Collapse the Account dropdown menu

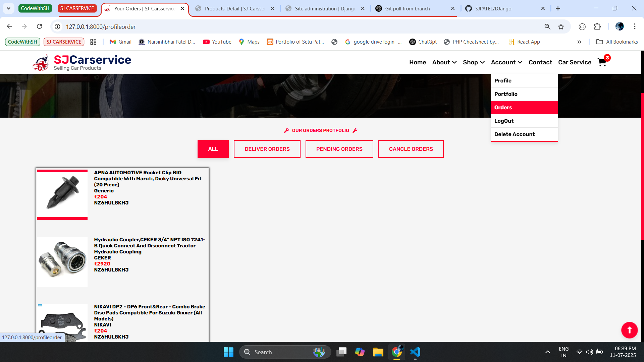(506, 62)
